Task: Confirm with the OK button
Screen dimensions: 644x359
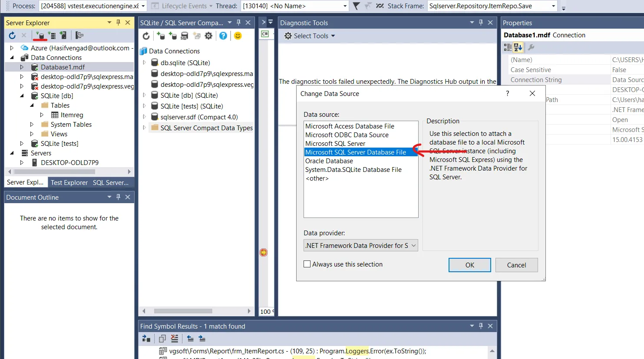Action: [x=470, y=265]
